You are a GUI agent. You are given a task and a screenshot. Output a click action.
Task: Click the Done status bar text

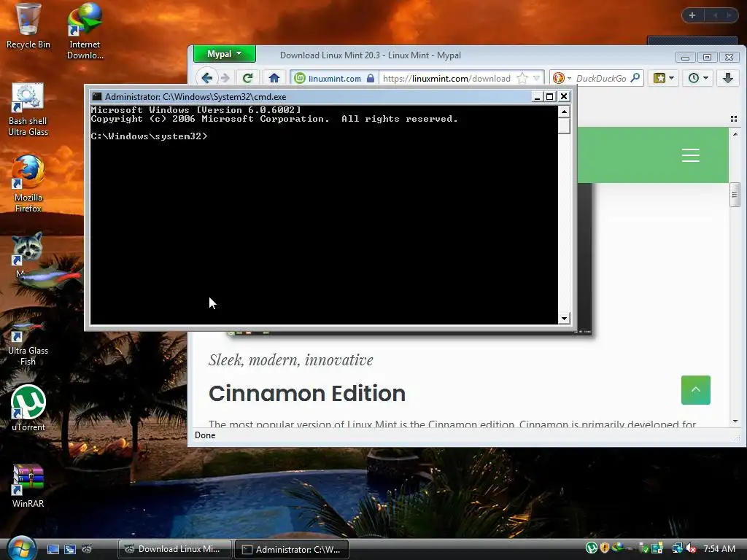coord(205,435)
